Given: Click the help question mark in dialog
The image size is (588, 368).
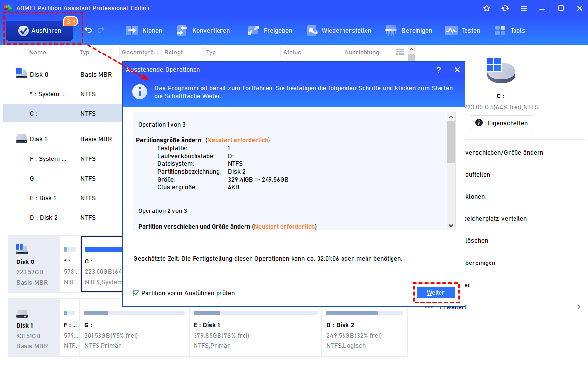Looking at the screenshot, I should [x=439, y=70].
